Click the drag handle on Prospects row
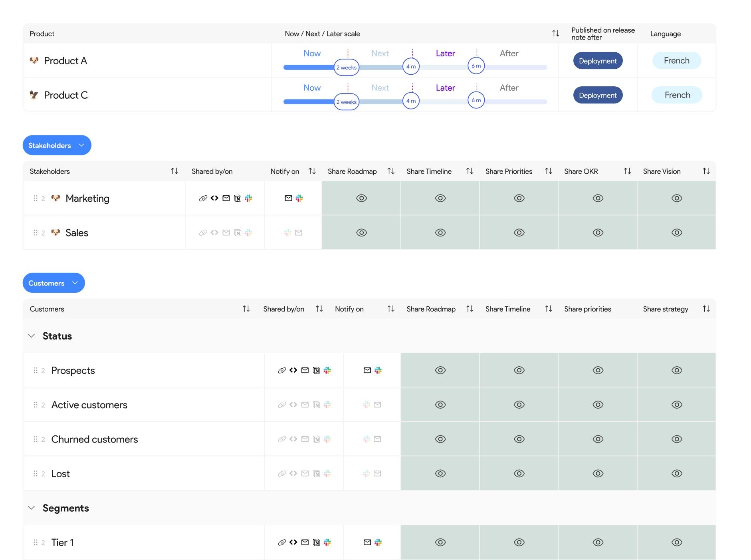The height and width of the screenshot is (560, 751). tap(36, 370)
